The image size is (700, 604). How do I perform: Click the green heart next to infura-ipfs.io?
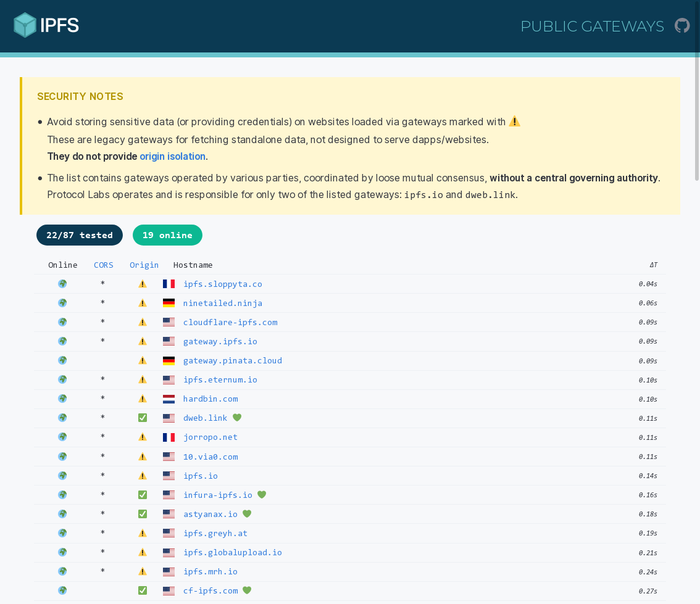(262, 494)
